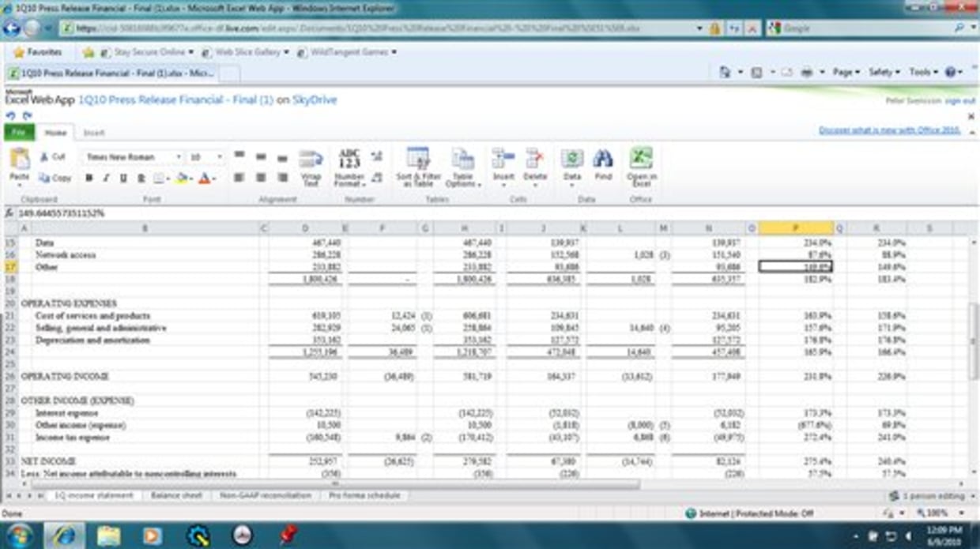Toggle bold formatting

pos(89,179)
